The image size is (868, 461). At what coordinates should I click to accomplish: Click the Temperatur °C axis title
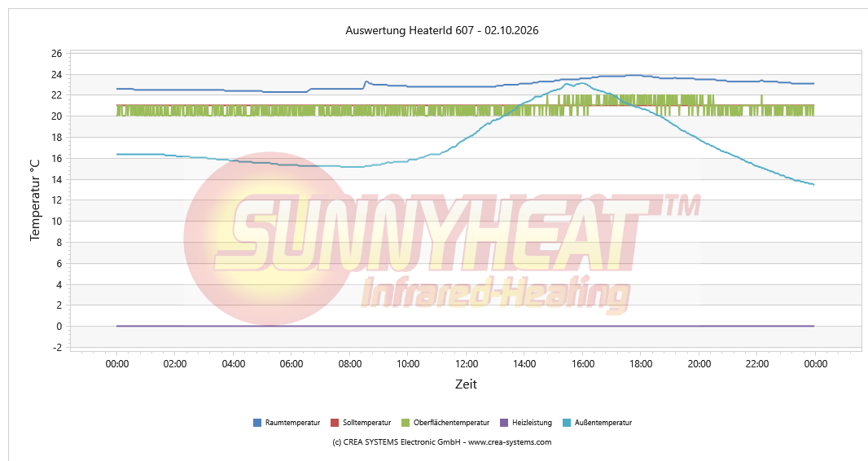[x=36, y=200]
